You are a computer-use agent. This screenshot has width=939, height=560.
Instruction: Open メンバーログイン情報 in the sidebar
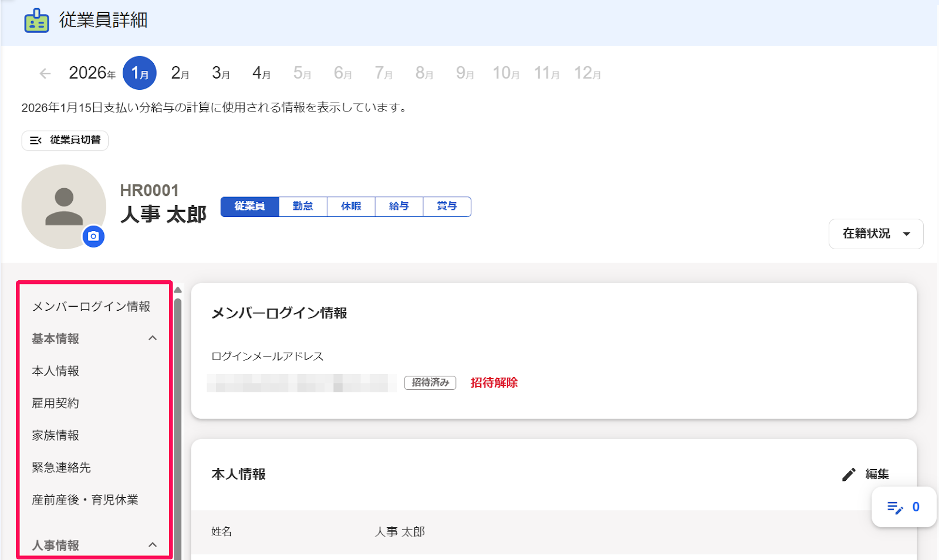point(92,307)
